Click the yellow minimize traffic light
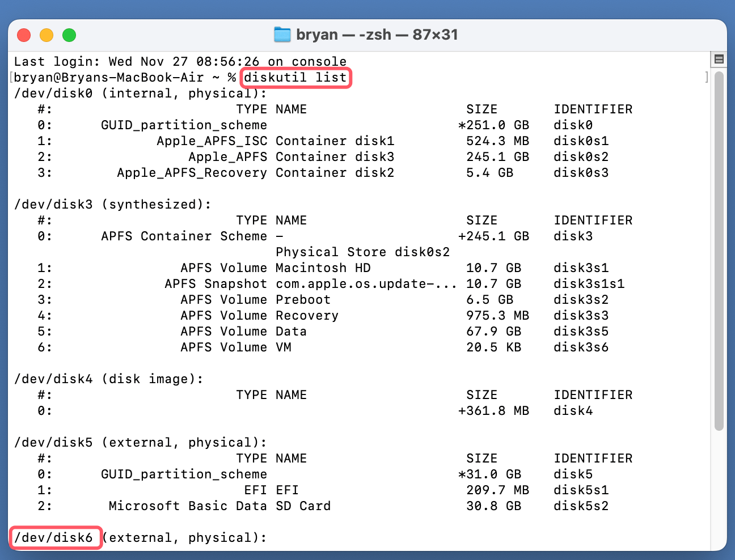 coord(47,35)
